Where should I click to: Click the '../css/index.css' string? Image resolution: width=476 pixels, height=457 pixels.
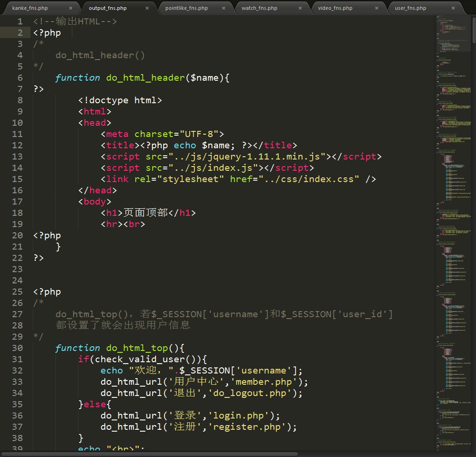tap(309, 179)
